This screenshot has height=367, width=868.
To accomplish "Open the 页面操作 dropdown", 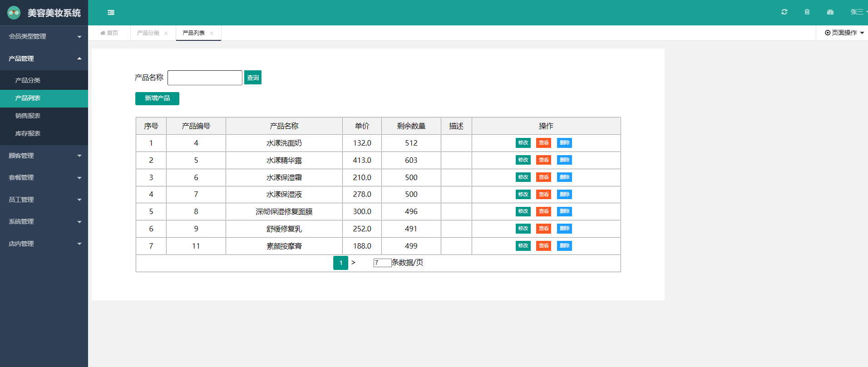I will coord(844,33).
